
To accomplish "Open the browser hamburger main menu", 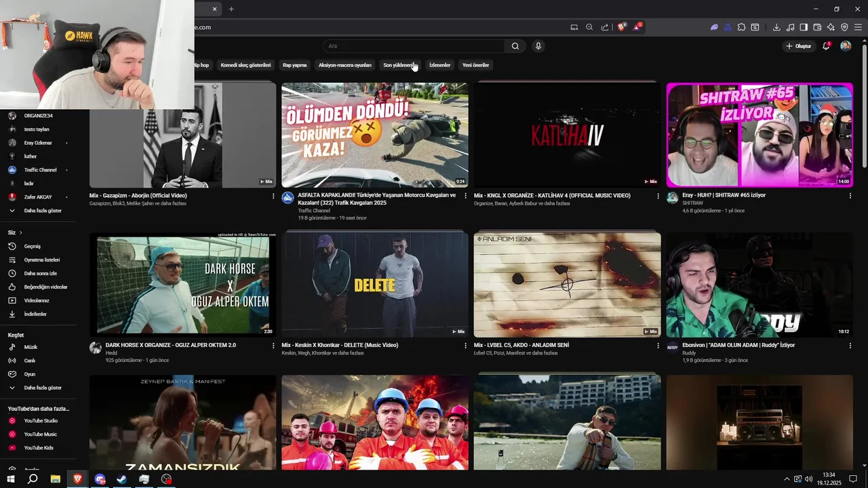I will [859, 27].
